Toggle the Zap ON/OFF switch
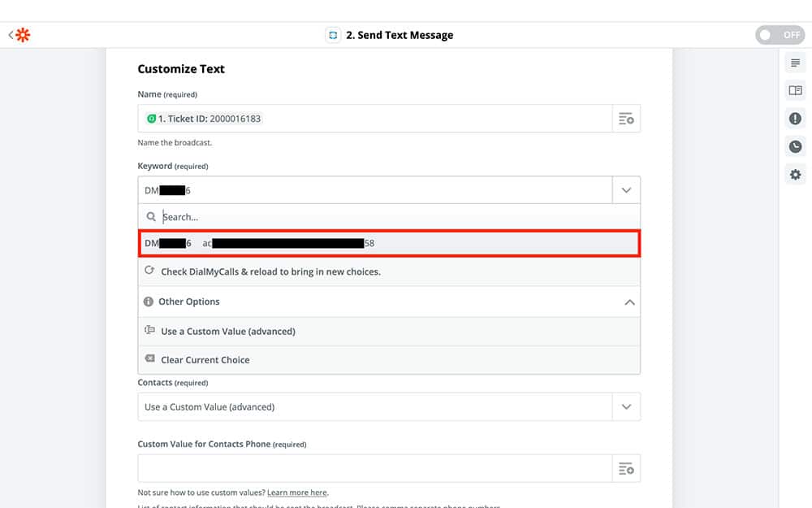Screen dimensions: 812x508 click(779, 35)
